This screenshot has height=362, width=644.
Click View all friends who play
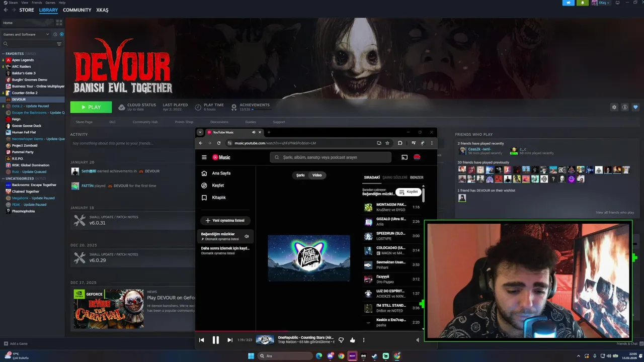[615, 213]
